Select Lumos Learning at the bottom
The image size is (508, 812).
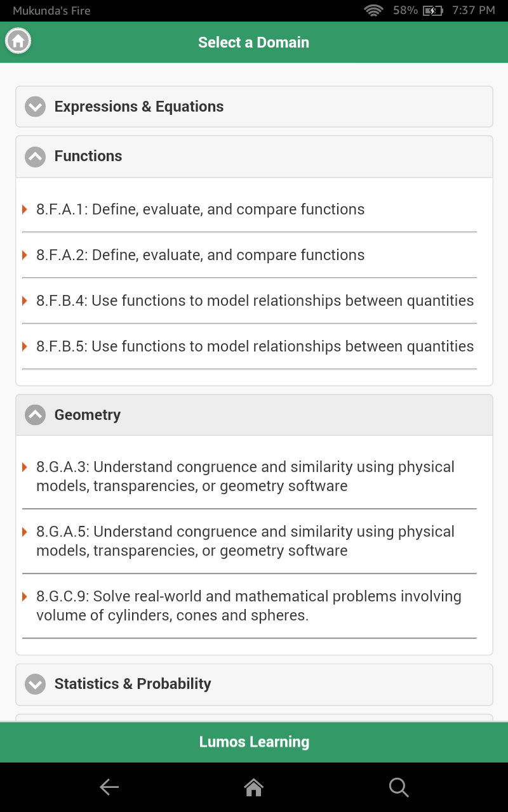(x=253, y=742)
